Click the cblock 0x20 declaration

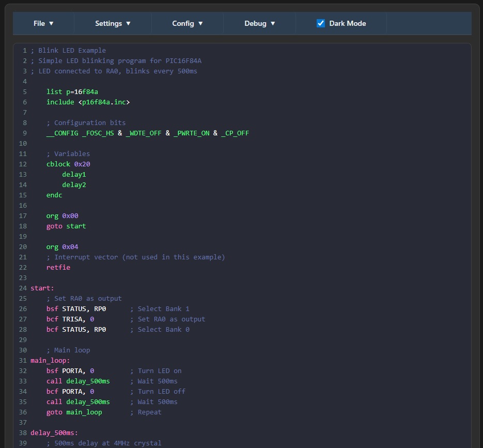click(x=68, y=164)
